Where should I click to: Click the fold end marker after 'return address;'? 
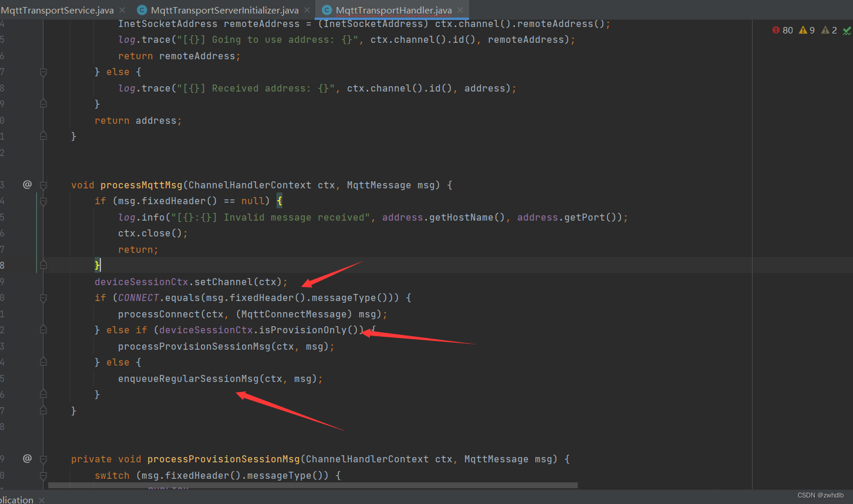43,136
